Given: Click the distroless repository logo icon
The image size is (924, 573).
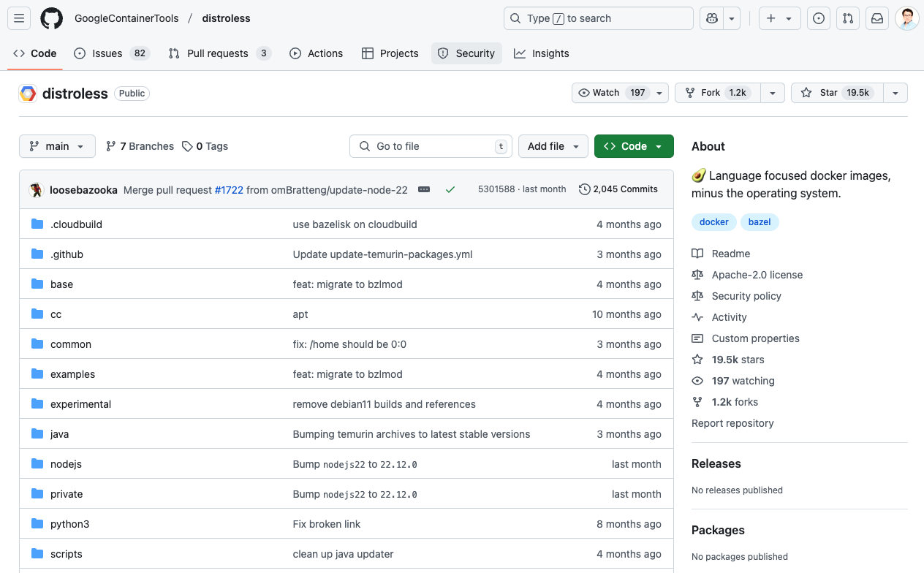Looking at the screenshot, I should 28,94.
